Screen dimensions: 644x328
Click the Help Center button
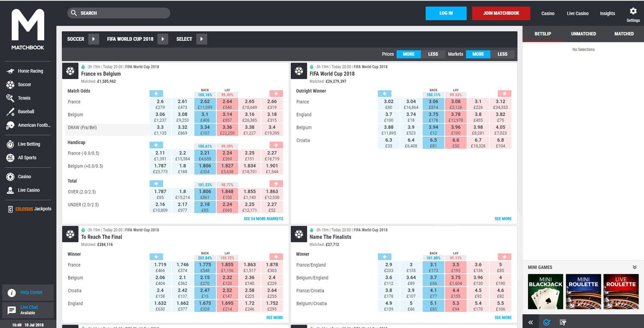(x=28, y=293)
